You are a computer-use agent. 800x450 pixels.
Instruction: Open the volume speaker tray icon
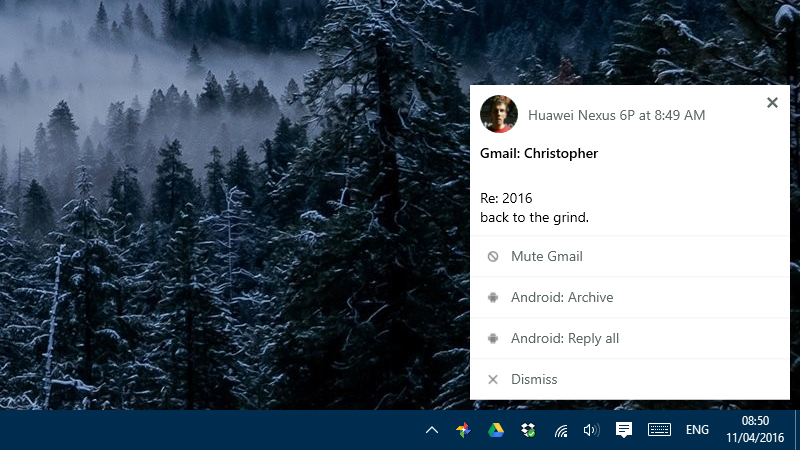(x=591, y=430)
